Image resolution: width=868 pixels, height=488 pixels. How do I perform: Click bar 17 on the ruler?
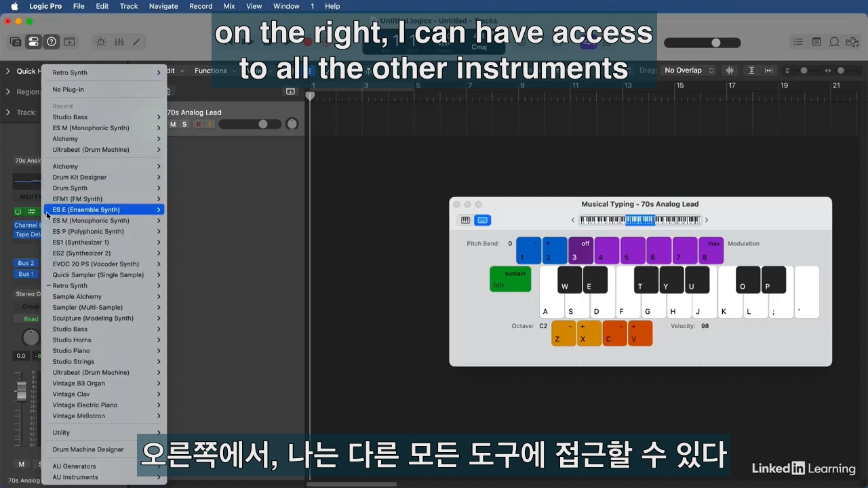732,85
